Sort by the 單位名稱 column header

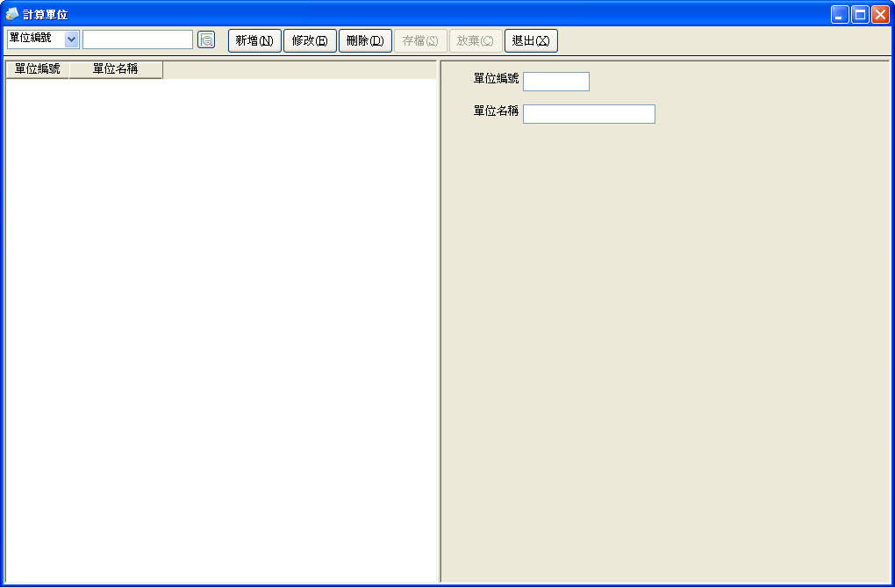[116, 69]
